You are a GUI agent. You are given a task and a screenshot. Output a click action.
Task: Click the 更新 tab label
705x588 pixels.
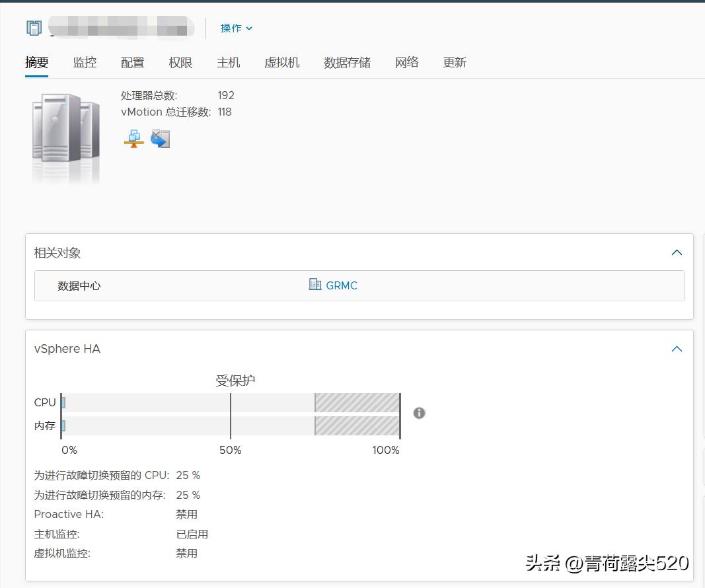(454, 62)
